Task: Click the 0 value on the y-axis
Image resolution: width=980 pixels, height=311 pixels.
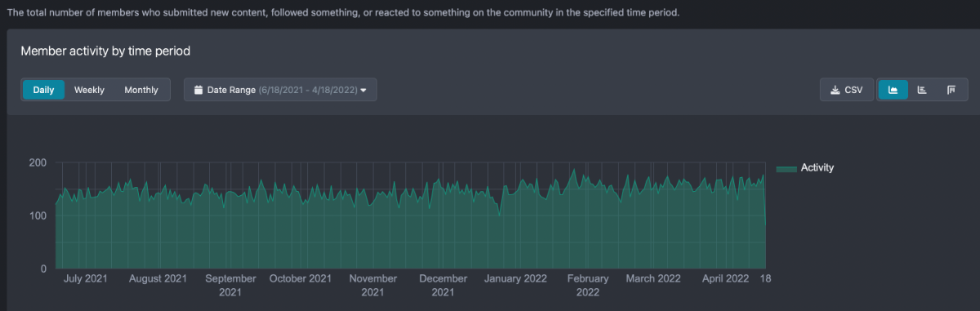Action: [43, 268]
